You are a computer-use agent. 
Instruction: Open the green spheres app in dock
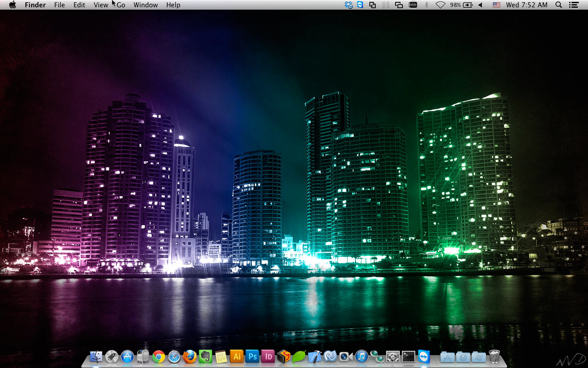377,356
